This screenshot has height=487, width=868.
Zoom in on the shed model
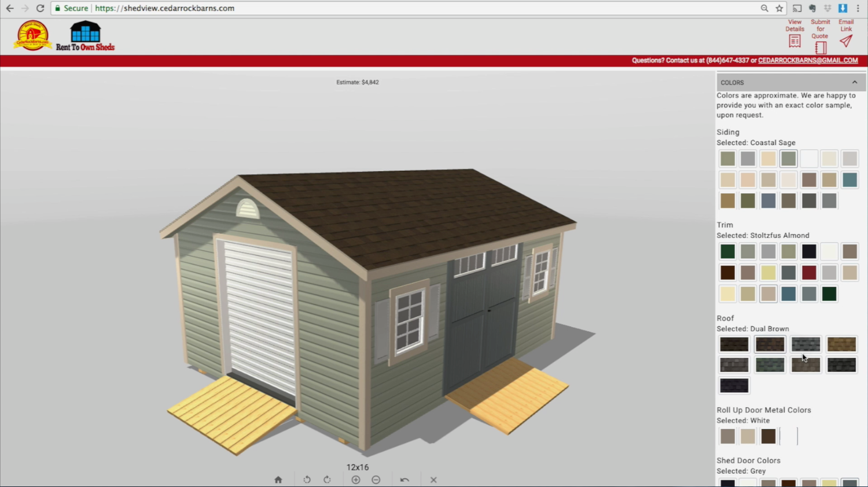[356, 479]
